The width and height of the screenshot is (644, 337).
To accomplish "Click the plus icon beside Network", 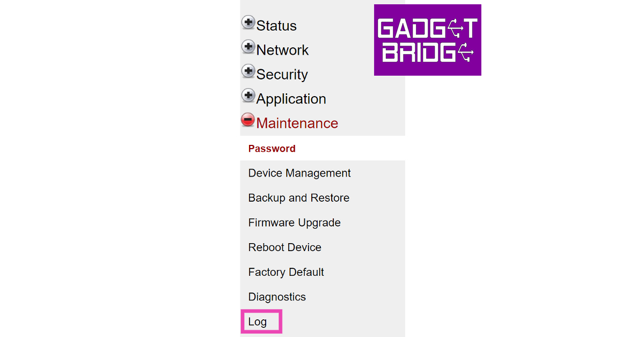I will point(248,47).
